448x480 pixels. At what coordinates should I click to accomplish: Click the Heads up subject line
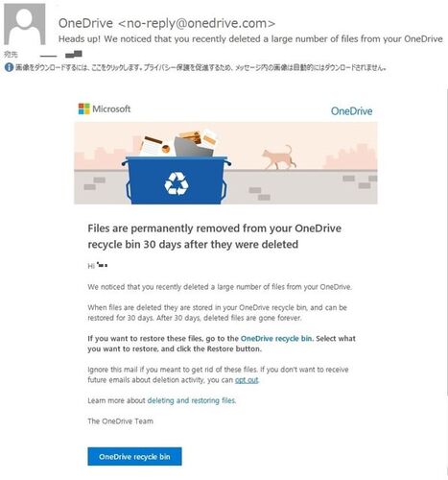(x=250, y=39)
